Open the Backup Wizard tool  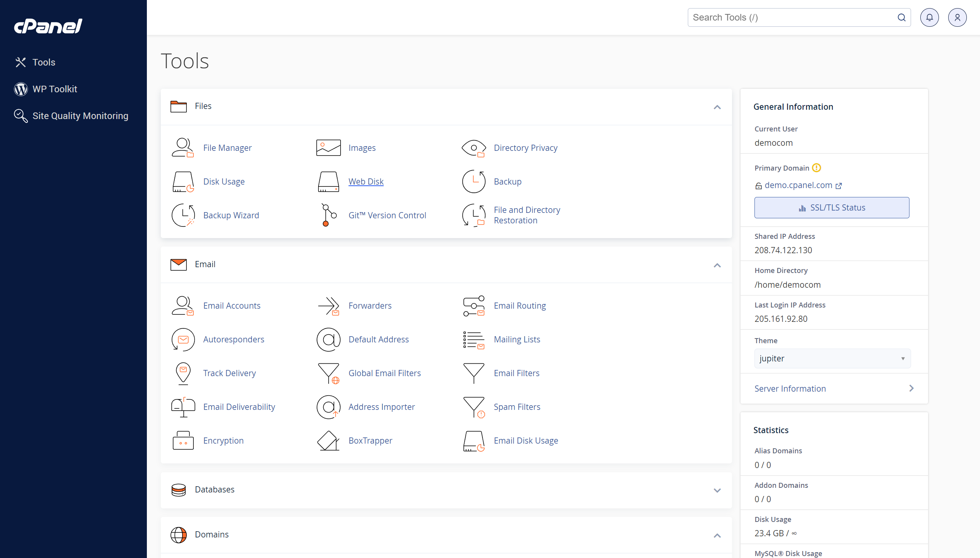tap(231, 215)
